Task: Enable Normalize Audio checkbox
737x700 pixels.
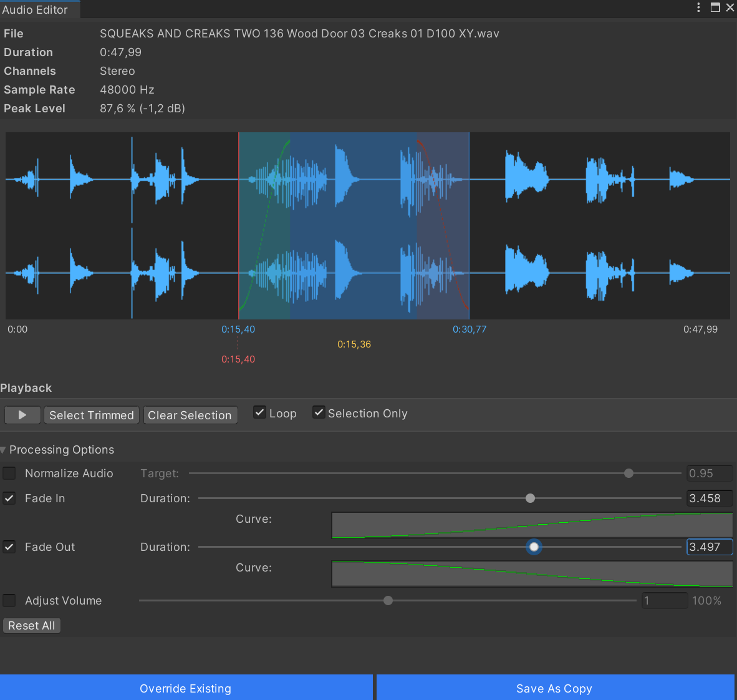Action: (x=9, y=474)
